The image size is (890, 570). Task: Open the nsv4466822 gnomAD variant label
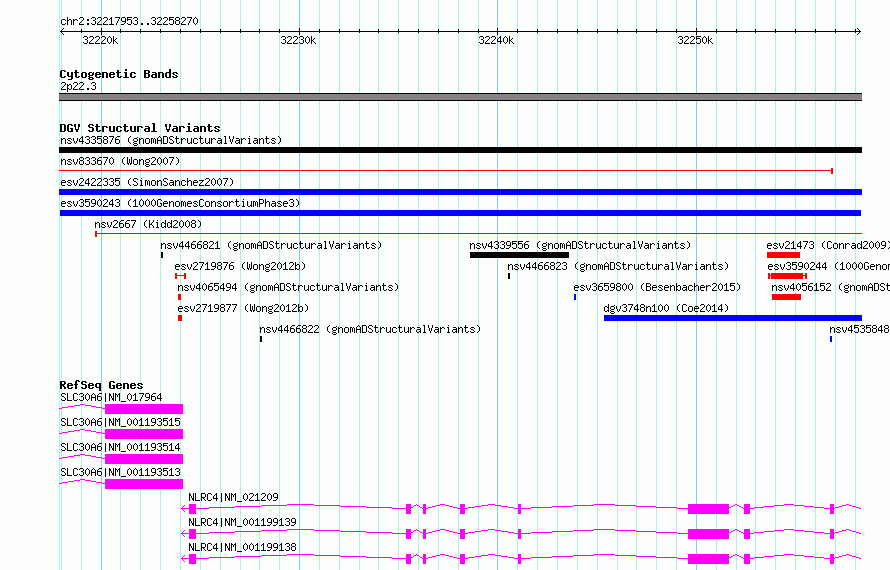370,329
